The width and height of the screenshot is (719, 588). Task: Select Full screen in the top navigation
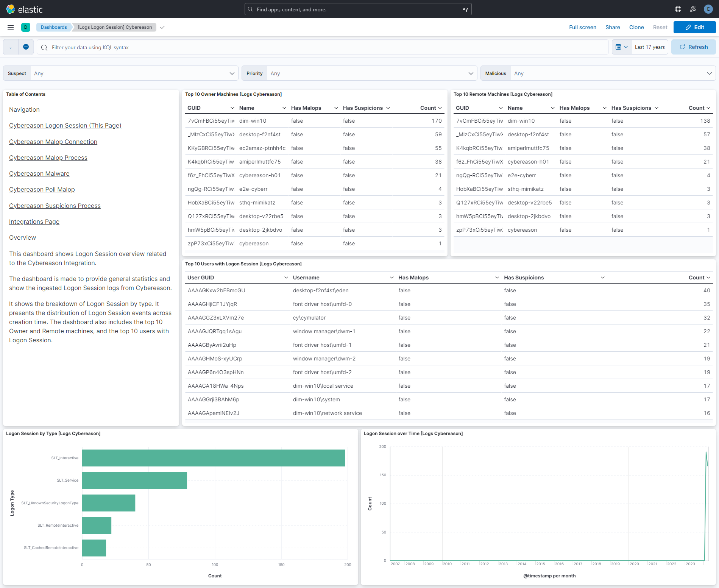[x=582, y=27]
